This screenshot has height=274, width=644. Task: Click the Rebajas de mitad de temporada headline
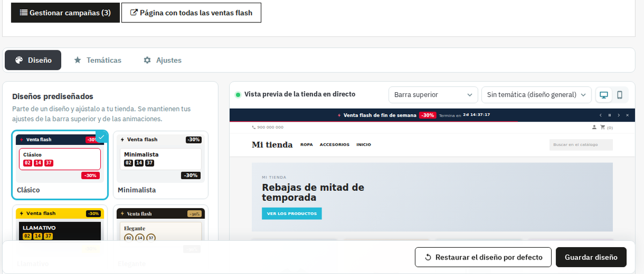point(313,192)
